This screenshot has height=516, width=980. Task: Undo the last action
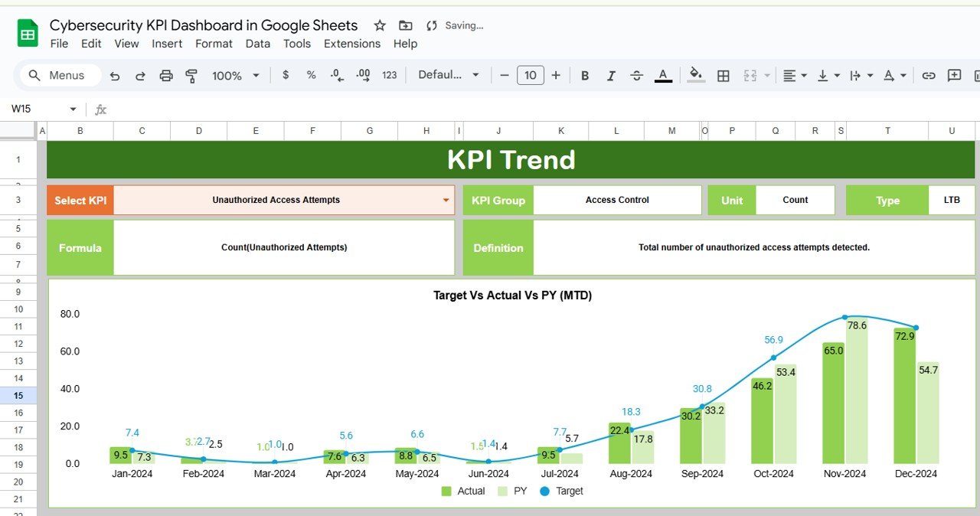coord(115,75)
